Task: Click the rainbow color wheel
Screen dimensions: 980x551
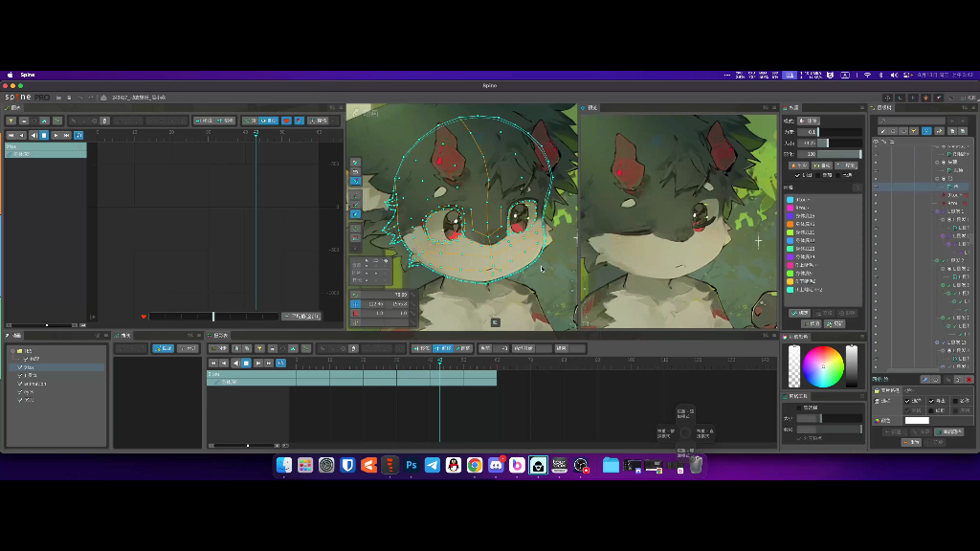Action: point(823,366)
